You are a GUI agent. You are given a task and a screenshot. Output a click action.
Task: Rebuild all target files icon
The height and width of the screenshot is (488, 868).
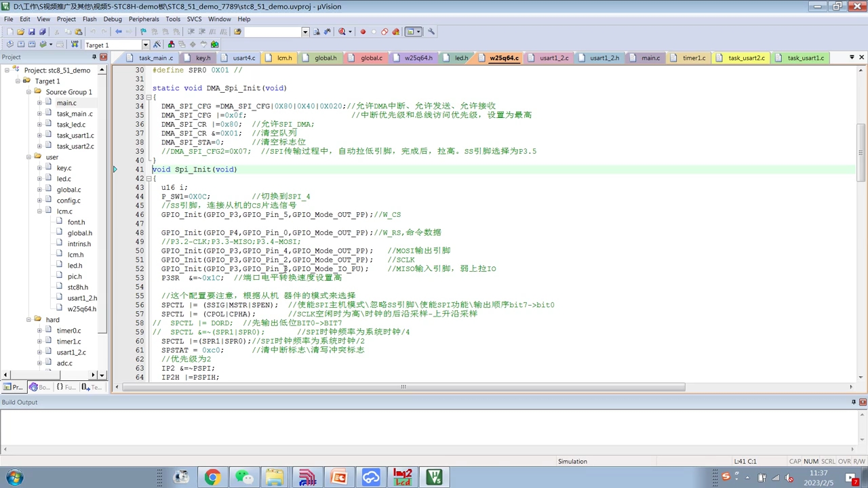[31, 45]
